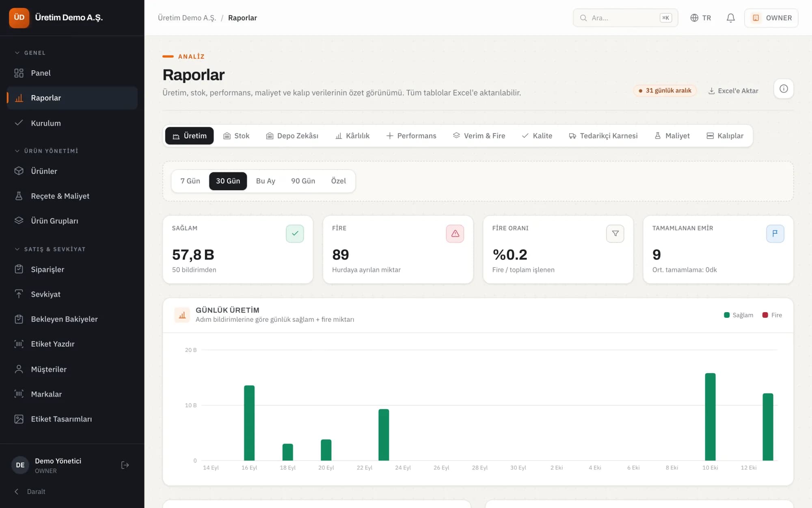Click the flag icon in Tamamlanan Emir card
Viewport: 812px width, 508px height.
coord(775,233)
